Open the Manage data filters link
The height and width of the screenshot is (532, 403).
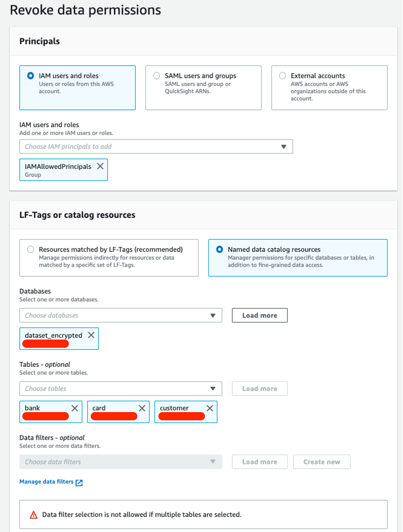pyautogui.click(x=46, y=482)
